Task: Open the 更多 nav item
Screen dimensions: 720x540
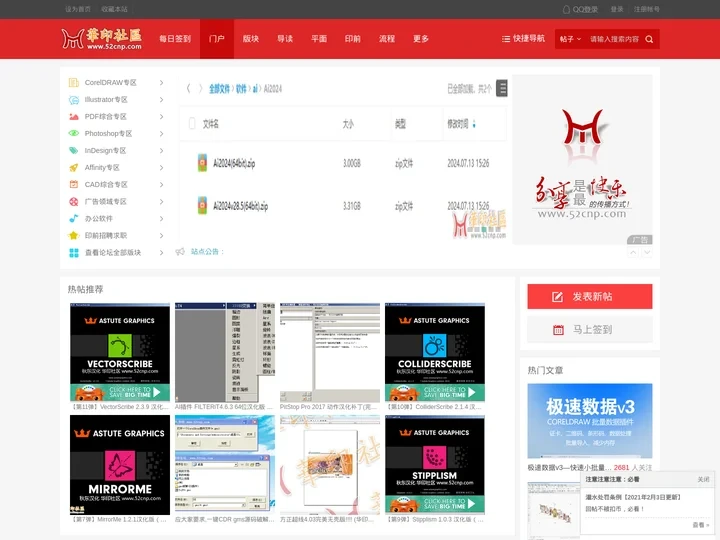Action: pos(421,39)
